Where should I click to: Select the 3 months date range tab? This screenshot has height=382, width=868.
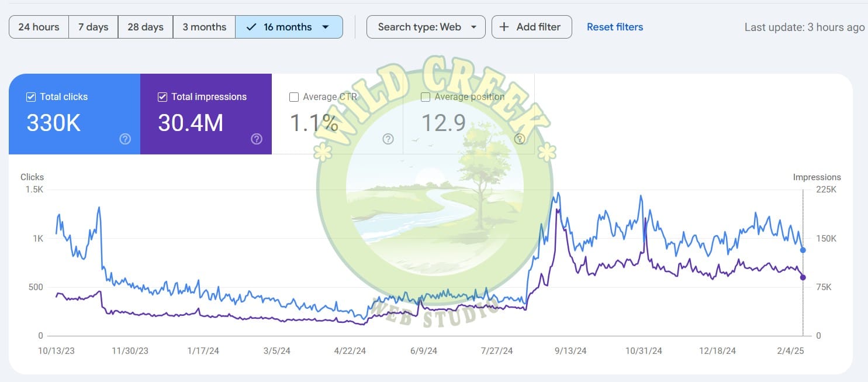(x=204, y=26)
